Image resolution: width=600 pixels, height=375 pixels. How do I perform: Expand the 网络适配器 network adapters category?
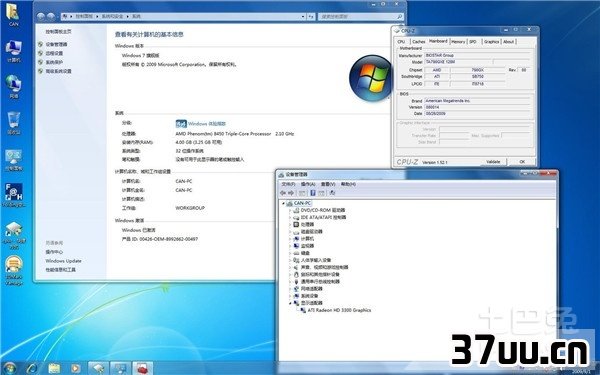(290, 289)
